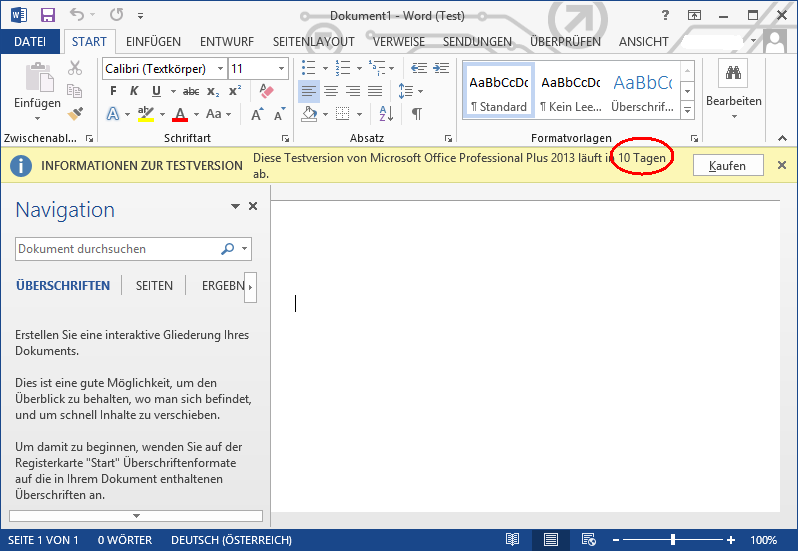
Task: Center align the paragraph
Action: (x=331, y=91)
